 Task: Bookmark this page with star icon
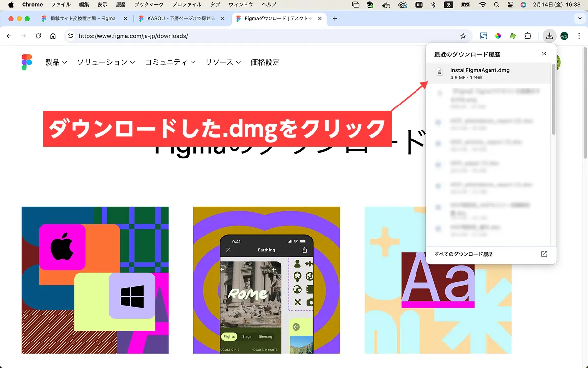pyautogui.click(x=463, y=36)
